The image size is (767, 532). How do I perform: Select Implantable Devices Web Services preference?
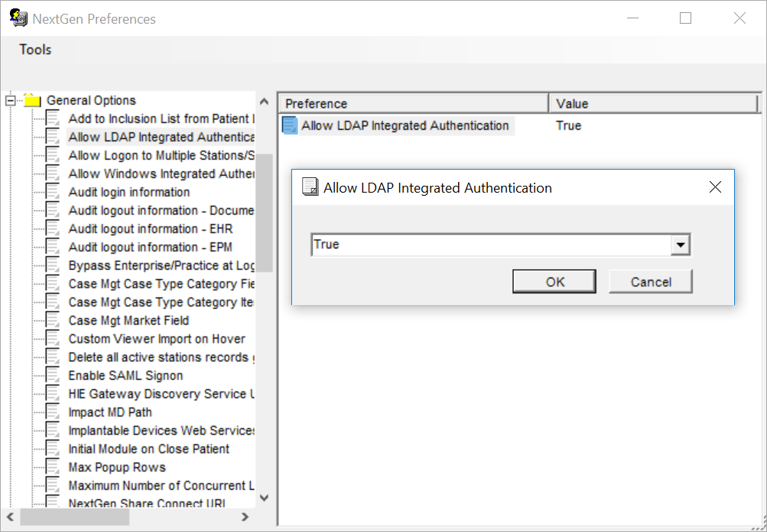[161, 430]
